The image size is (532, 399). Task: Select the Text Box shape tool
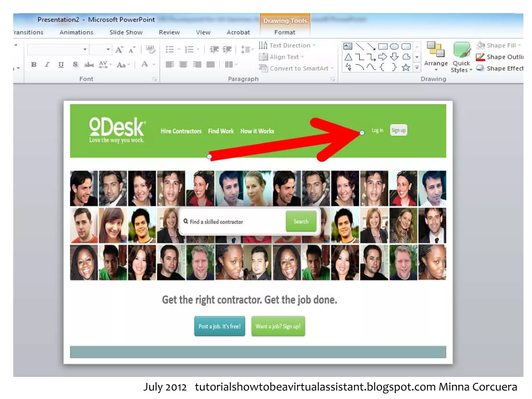348,46
